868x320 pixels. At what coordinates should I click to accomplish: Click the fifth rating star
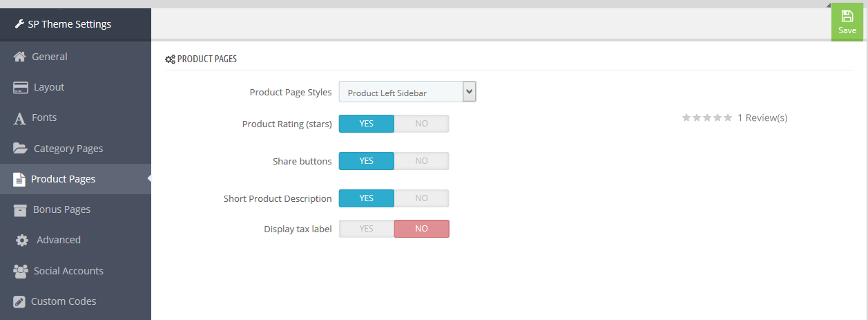point(728,117)
